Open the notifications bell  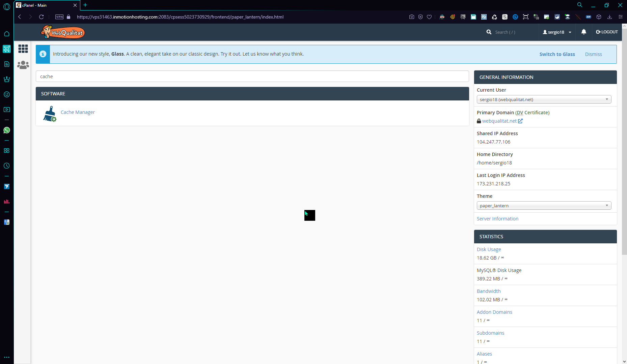point(584,32)
